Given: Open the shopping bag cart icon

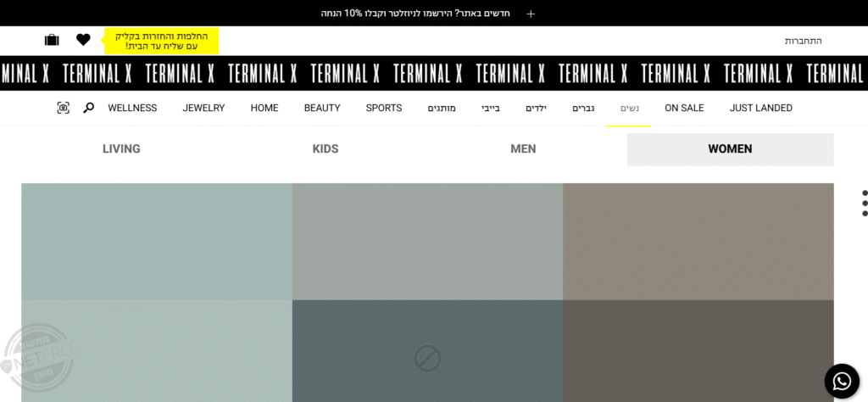Looking at the screenshot, I should click(52, 40).
